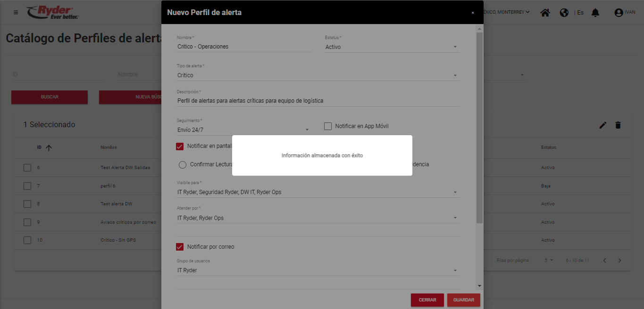
Task: Open the IVAN user profile icon
Action: 619,13
